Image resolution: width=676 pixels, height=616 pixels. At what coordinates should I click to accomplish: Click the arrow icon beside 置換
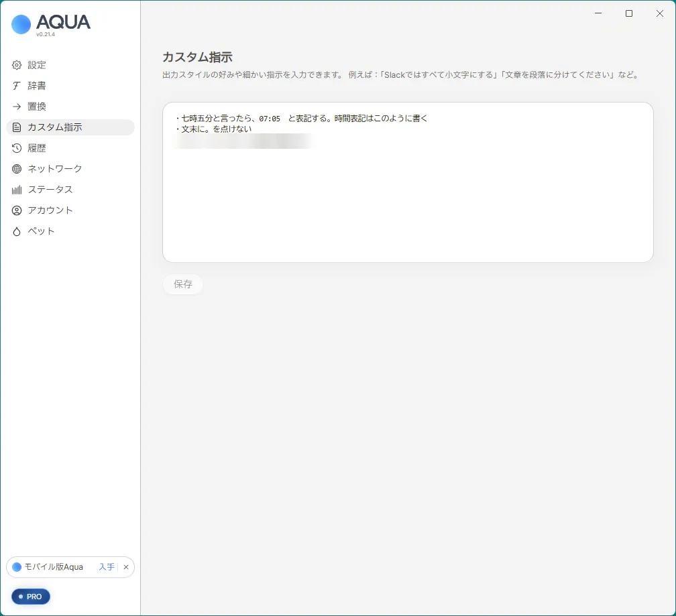point(17,107)
